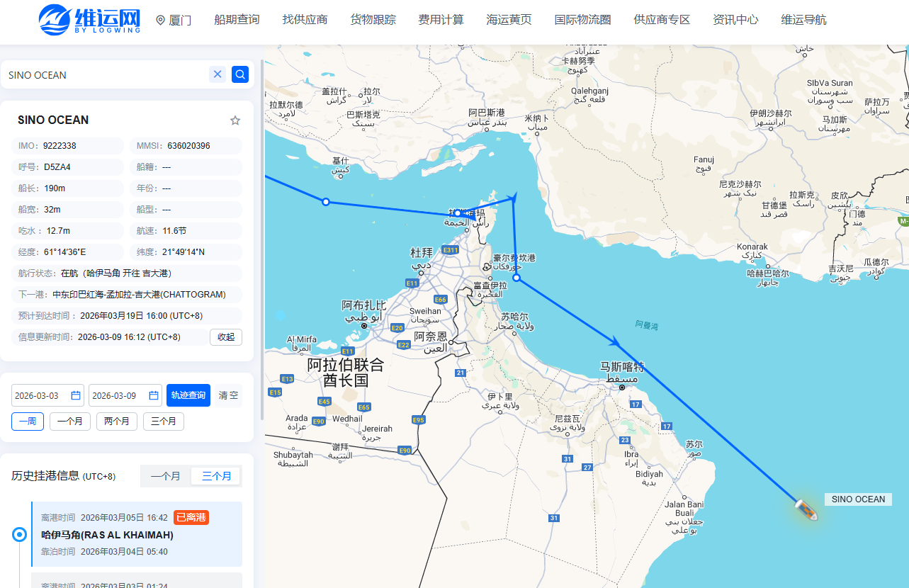The image size is (909, 588).
Task: Select 海运黄页 in the top navigation
Action: (509, 20)
